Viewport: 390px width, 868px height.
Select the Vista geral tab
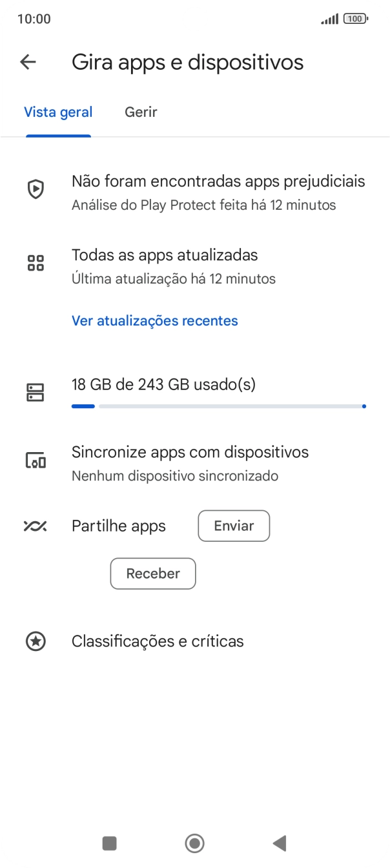click(58, 112)
